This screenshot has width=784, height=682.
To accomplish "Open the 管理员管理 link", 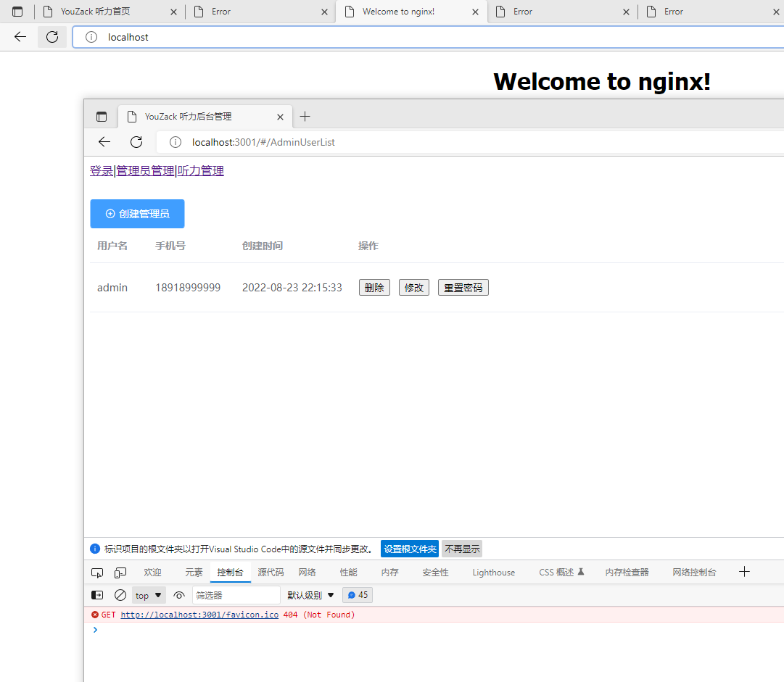I will point(145,171).
